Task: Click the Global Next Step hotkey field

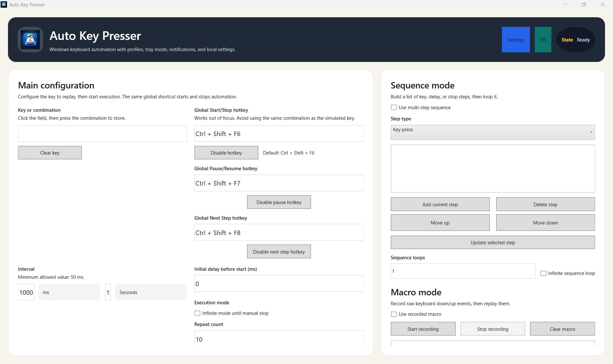Action: click(279, 232)
